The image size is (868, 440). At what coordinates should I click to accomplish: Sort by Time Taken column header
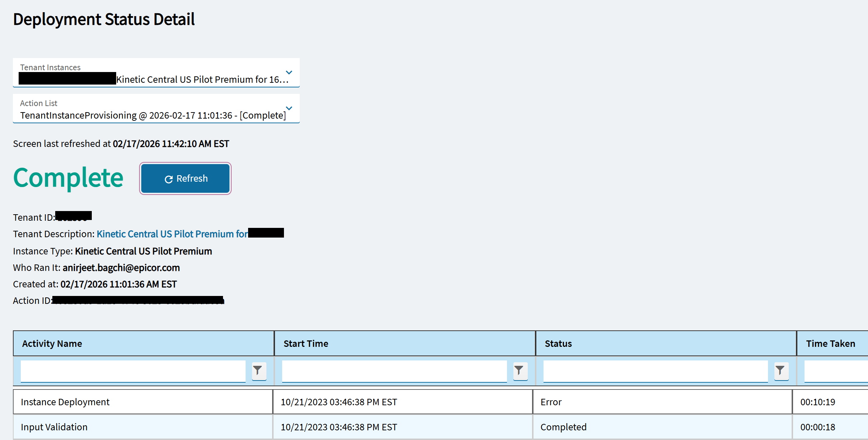tap(830, 344)
